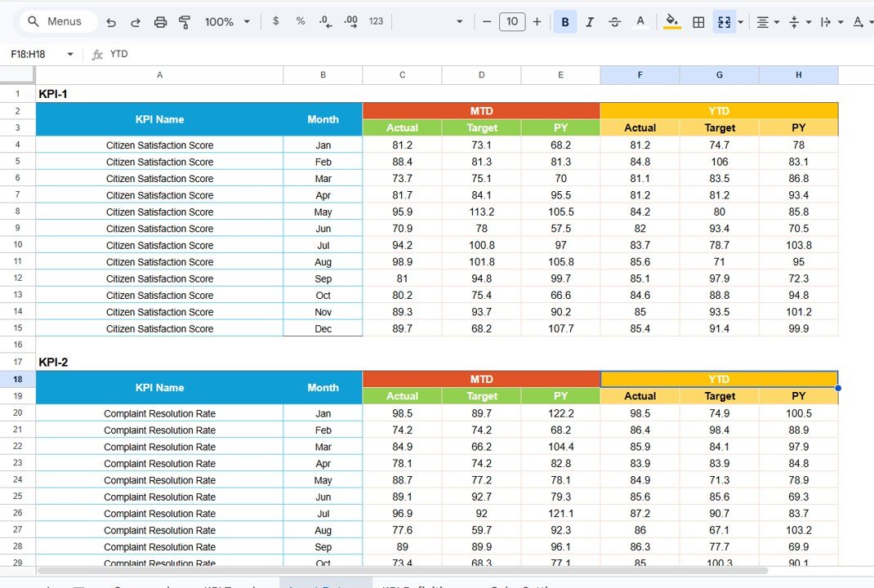Toggle strikethrough formatting
The width and height of the screenshot is (874, 588).
pos(615,22)
